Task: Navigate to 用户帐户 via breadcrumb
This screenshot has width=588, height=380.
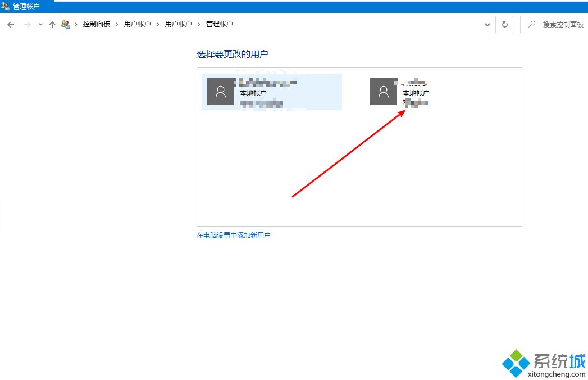Action: [x=138, y=24]
